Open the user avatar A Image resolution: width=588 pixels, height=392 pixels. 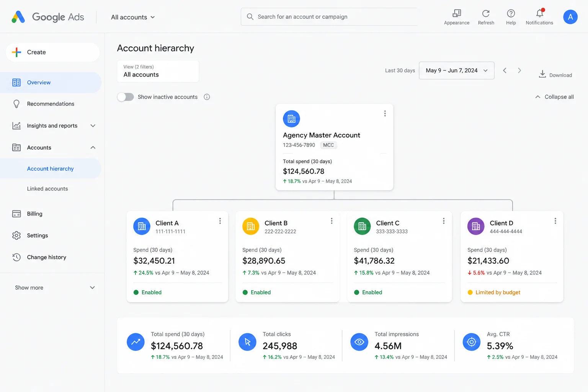(570, 17)
